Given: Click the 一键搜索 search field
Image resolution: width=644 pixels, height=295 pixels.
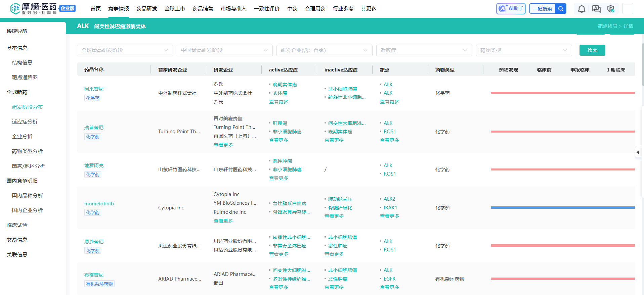Looking at the screenshot, I should pos(542,9).
